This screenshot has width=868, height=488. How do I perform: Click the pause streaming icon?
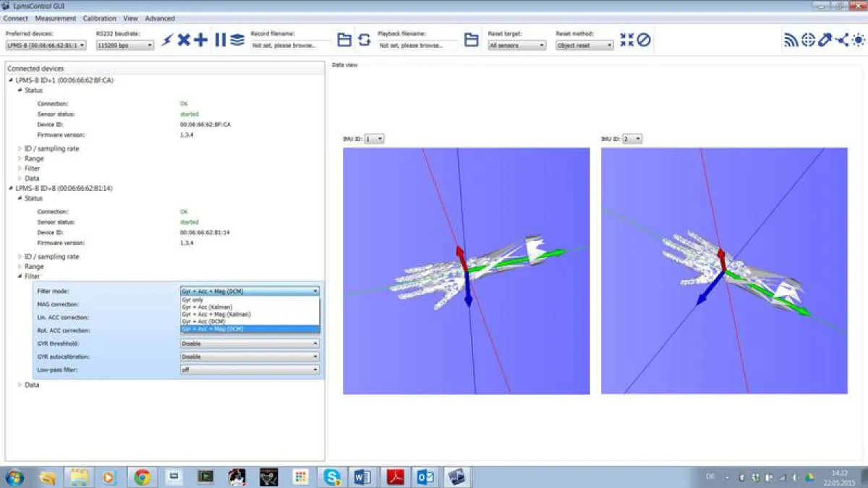221,40
